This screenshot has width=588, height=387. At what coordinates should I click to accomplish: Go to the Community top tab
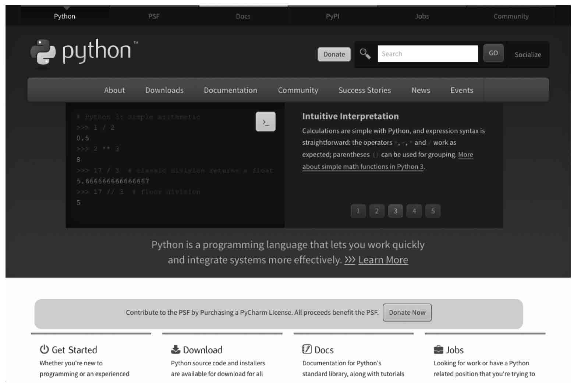pos(511,16)
